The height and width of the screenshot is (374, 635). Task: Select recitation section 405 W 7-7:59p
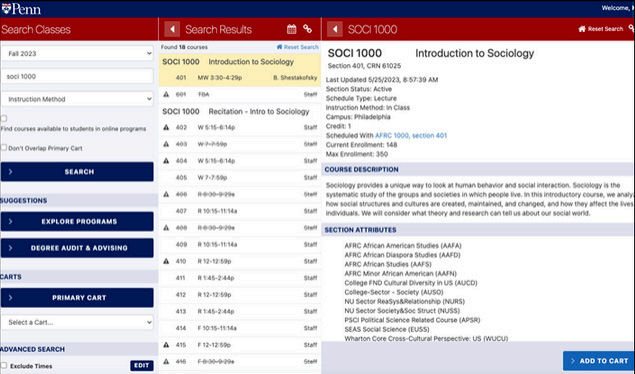pos(240,178)
